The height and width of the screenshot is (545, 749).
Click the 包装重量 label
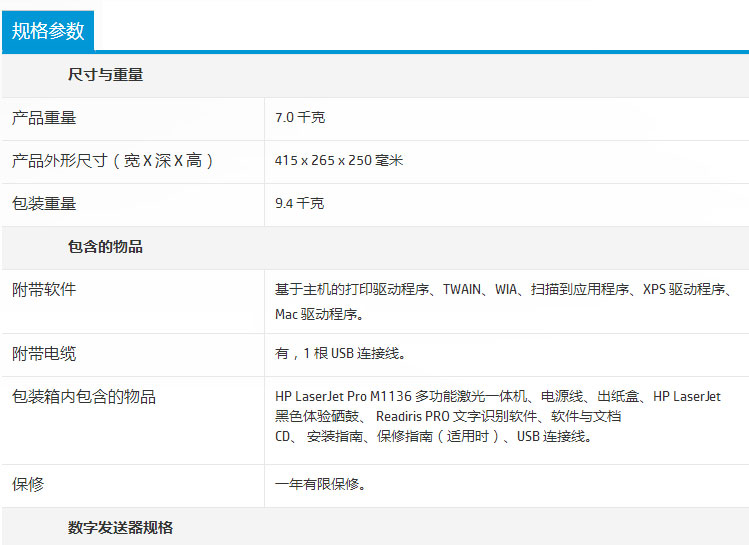tap(44, 203)
